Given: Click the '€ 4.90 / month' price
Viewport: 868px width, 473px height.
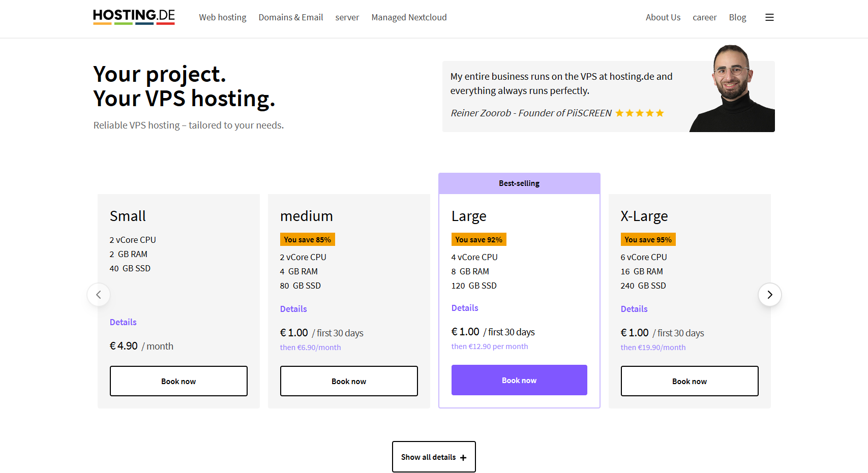Looking at the screenshot, I should pyautogui.click(x=142, y=346).
